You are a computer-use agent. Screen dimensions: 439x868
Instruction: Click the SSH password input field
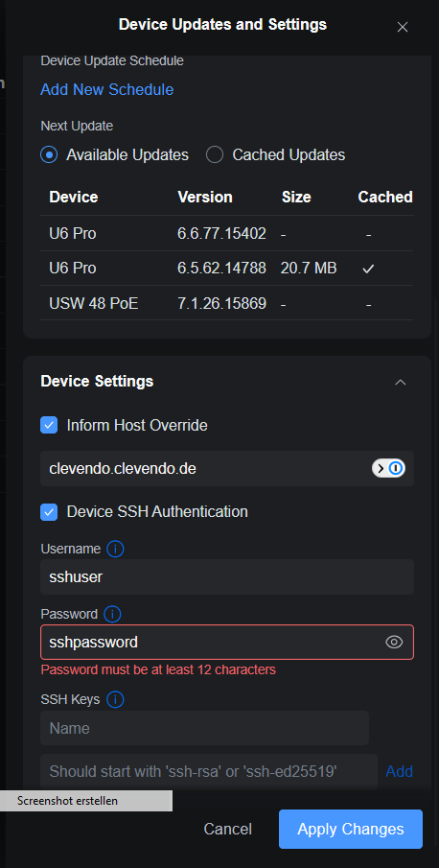click(x=227, y=643)
